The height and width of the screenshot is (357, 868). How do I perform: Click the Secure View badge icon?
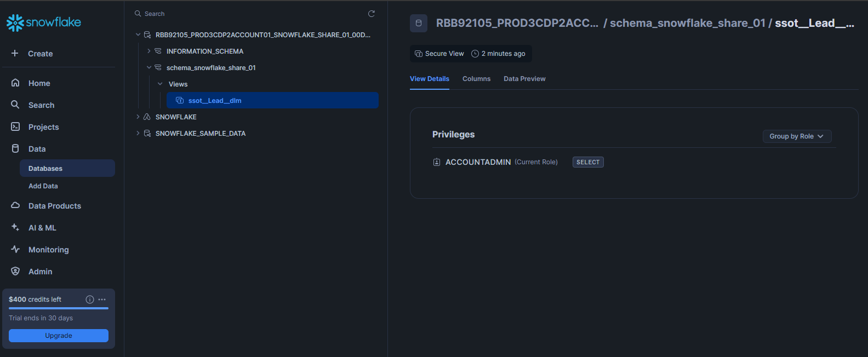click(x=419, y=54)
